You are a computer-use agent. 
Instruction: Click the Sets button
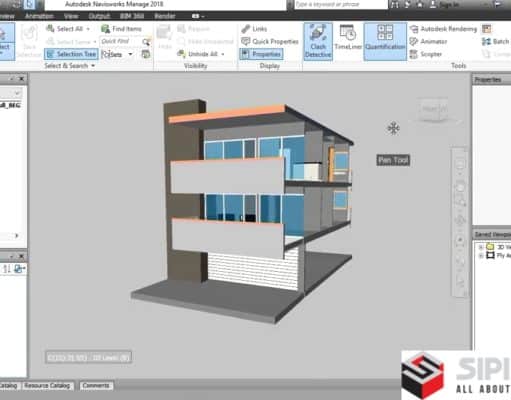pyautogui.click(x=112, y=54)
